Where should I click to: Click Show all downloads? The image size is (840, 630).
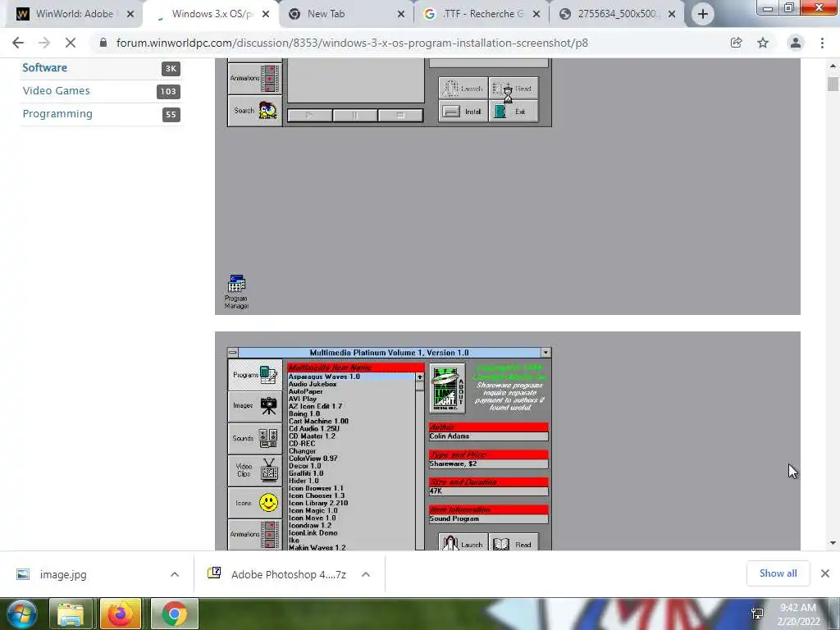tap(778, 573)
